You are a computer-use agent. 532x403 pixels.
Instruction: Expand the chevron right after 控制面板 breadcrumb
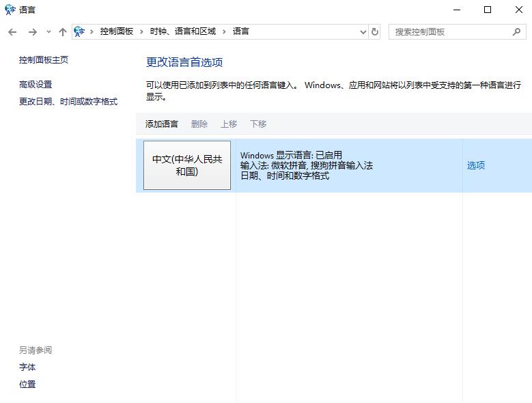click(x=142, y=32)
